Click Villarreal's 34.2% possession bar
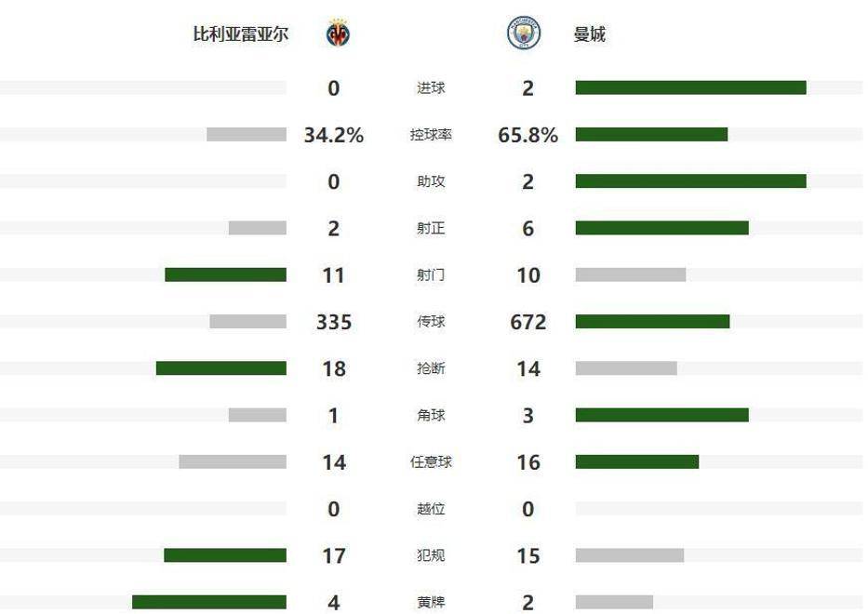 247,135
